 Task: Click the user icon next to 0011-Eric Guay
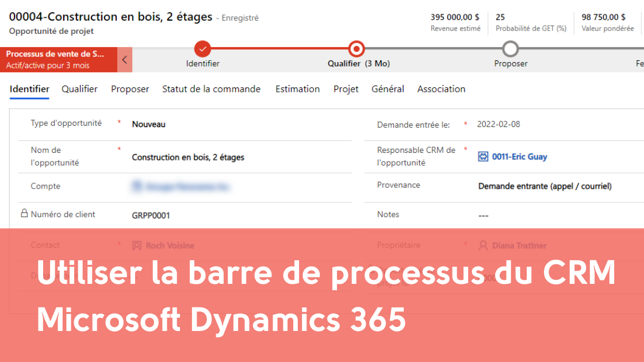point(483,156)
